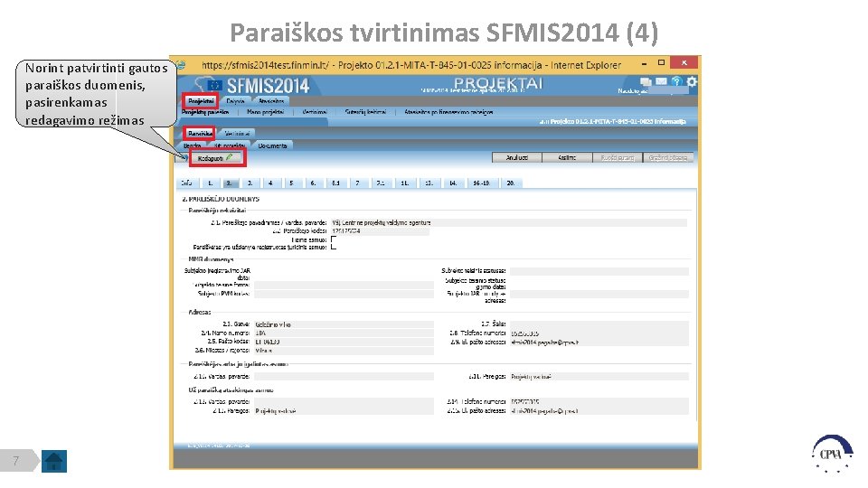Click the Anuliuoti button
This screenshot has height=488, width=868.
[517, 157]
